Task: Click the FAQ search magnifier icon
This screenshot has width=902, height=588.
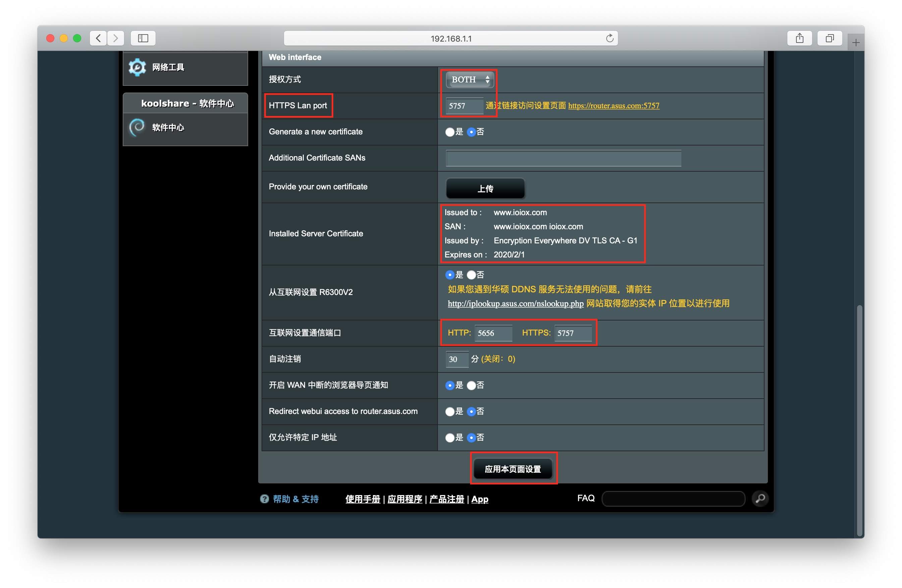Action: point(760,498)
